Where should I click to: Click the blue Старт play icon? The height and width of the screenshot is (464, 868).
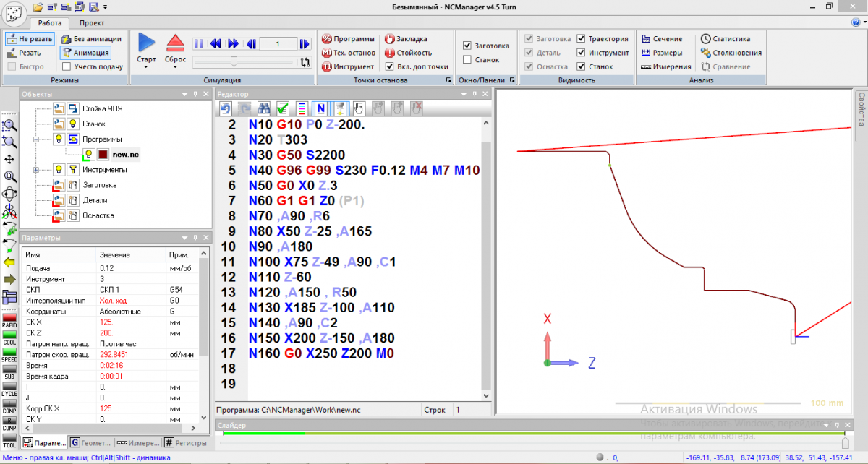pos(146,43)
